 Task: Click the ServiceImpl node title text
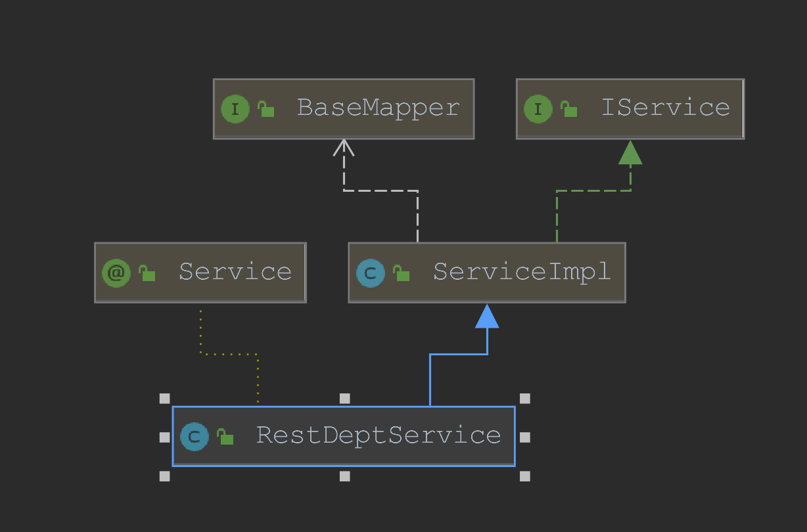point(521,272)
